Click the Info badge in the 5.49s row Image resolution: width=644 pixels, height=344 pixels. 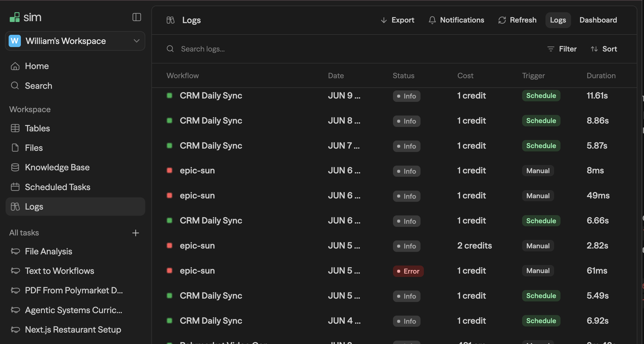pyautogui.click(x=407, y=296)
